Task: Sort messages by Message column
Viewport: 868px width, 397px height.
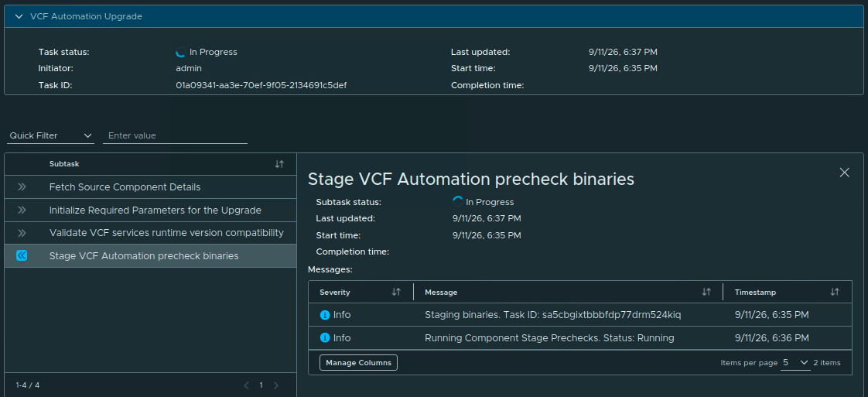Action: pos(706,292)
